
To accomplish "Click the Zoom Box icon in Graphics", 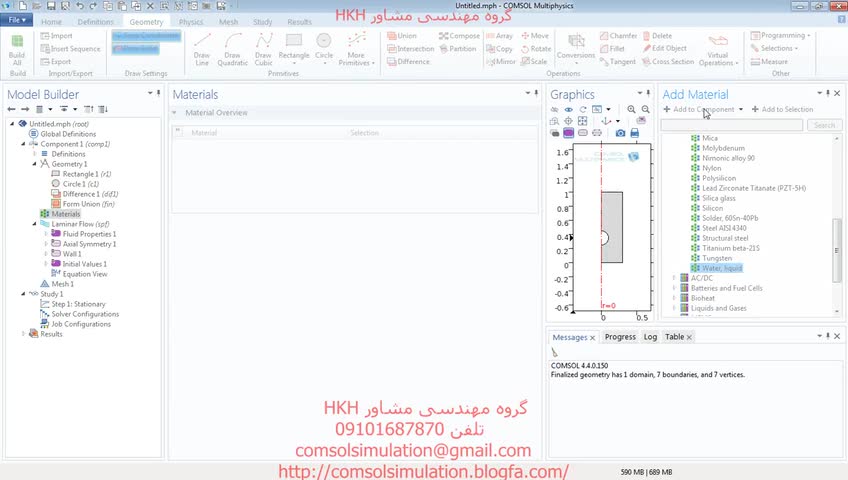I will (x=554, y=121).
